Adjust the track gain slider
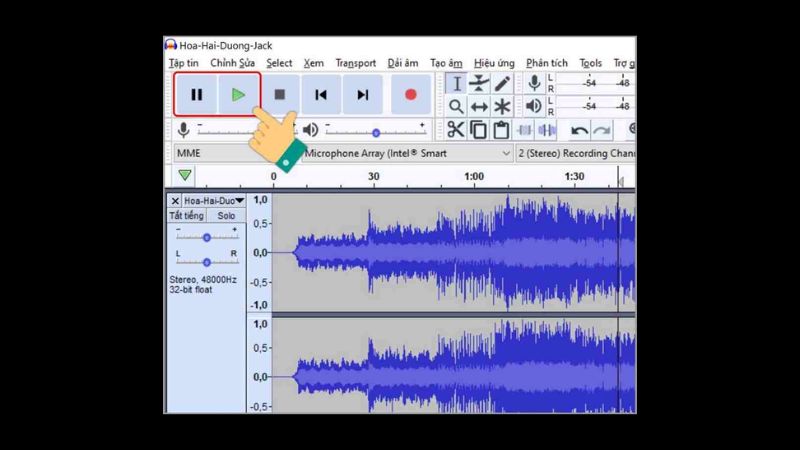Image resolution: width=800 pixels, height=450 pixels. tap(207, 237)
